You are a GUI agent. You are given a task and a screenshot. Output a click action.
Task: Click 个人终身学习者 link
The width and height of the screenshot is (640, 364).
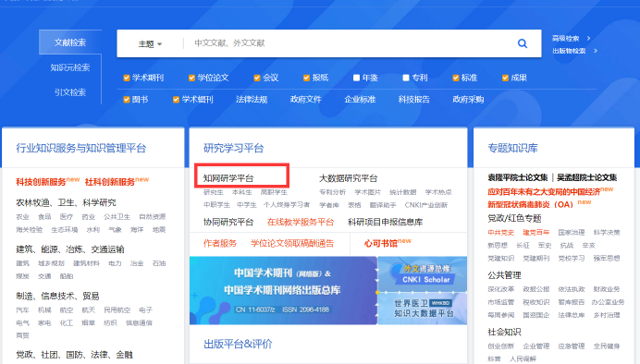click(x=287, y=205)
